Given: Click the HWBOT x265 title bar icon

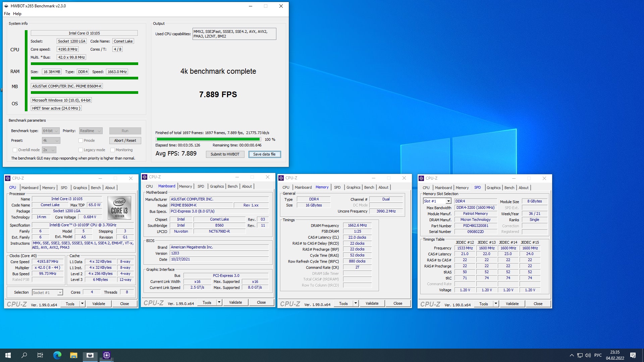Looking at the screenshot, I should 6,6.
